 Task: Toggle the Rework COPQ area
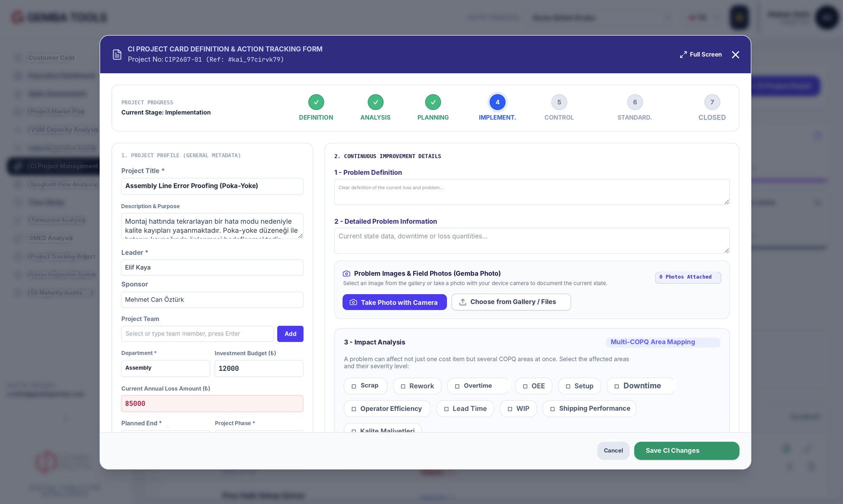coord(417,386)
